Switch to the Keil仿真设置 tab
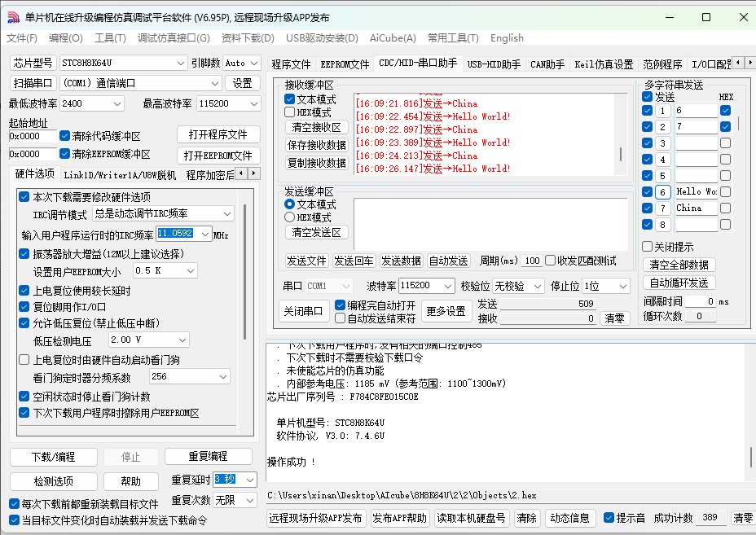The width and height of the screenshot is (756, 535). click(x=604, y=64)
